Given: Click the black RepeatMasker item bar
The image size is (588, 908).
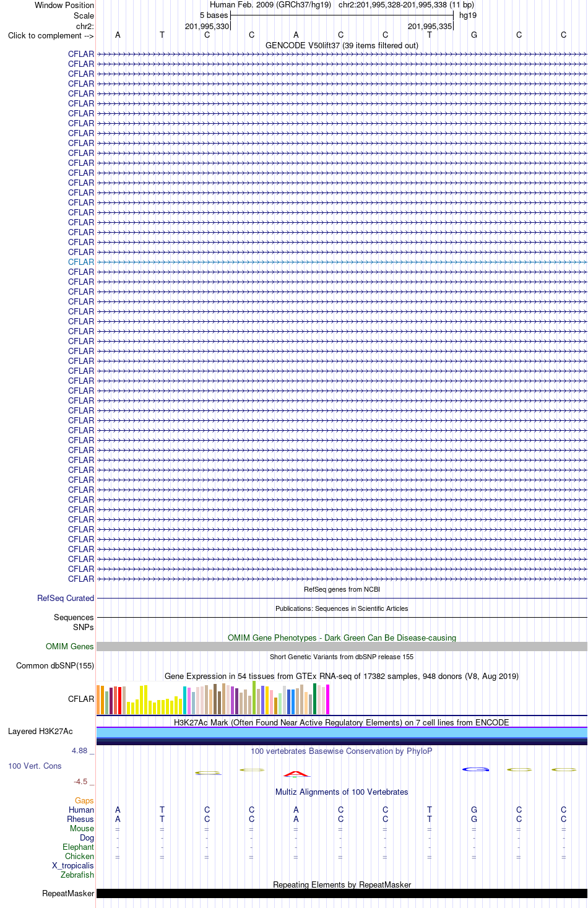Looking at the screenshot, I should click(342, 893).
